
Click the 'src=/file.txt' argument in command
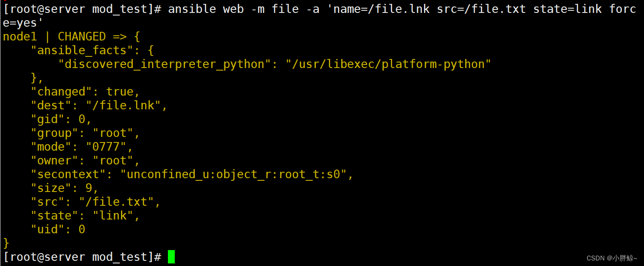481,9
